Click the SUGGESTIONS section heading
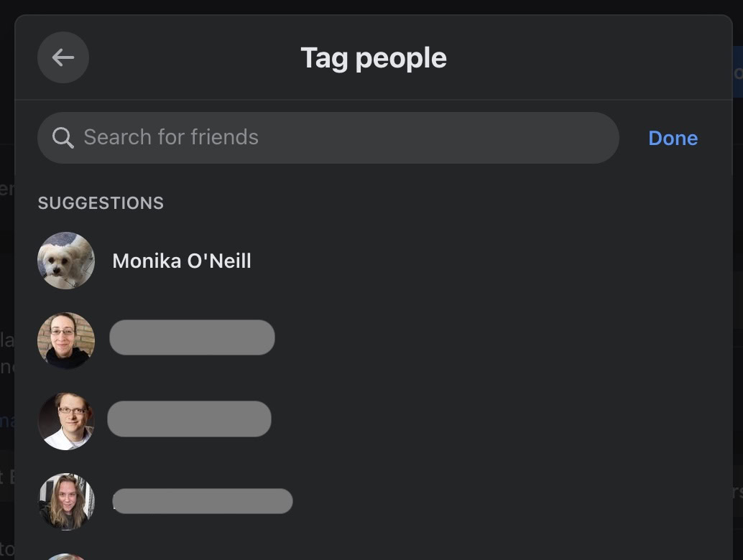Viewport: 743px width, 560px height. pos(101,203)
